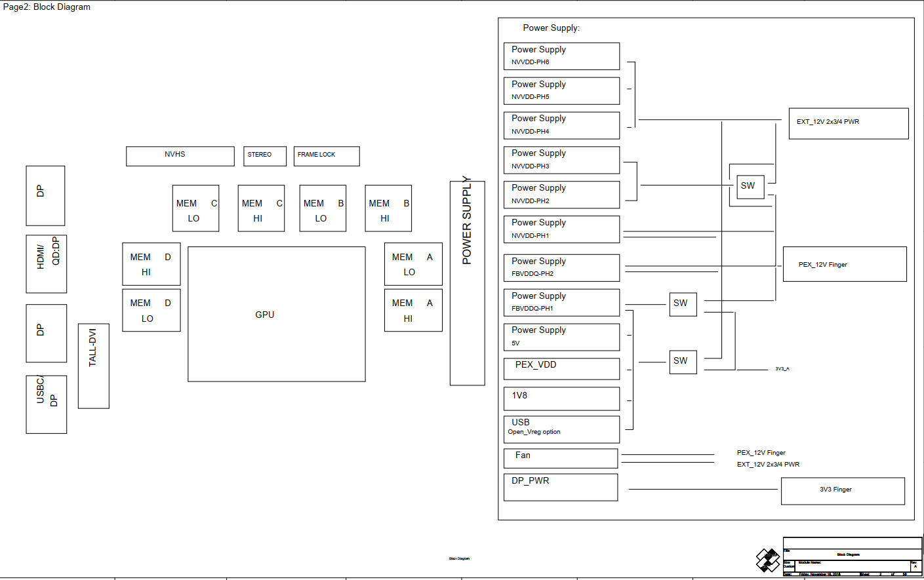
Task: Select the NVVDD-PH6 power supply block
Action: tap(561, 56)
